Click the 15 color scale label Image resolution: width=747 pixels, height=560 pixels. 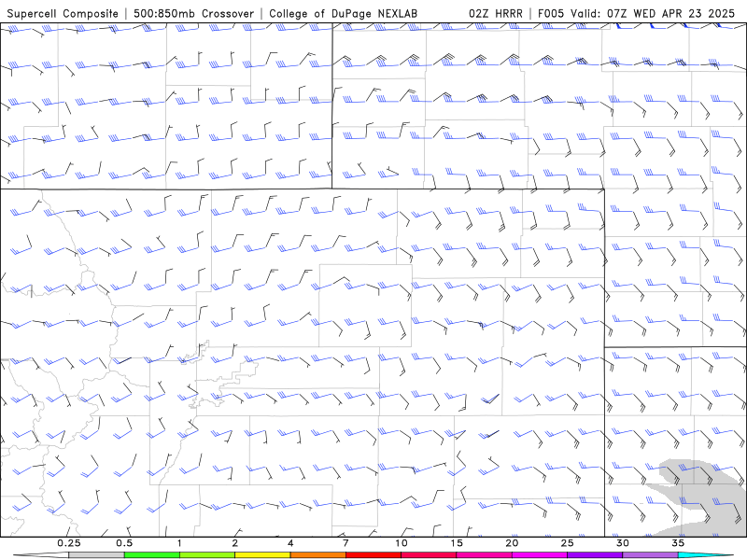pos(457,543)
